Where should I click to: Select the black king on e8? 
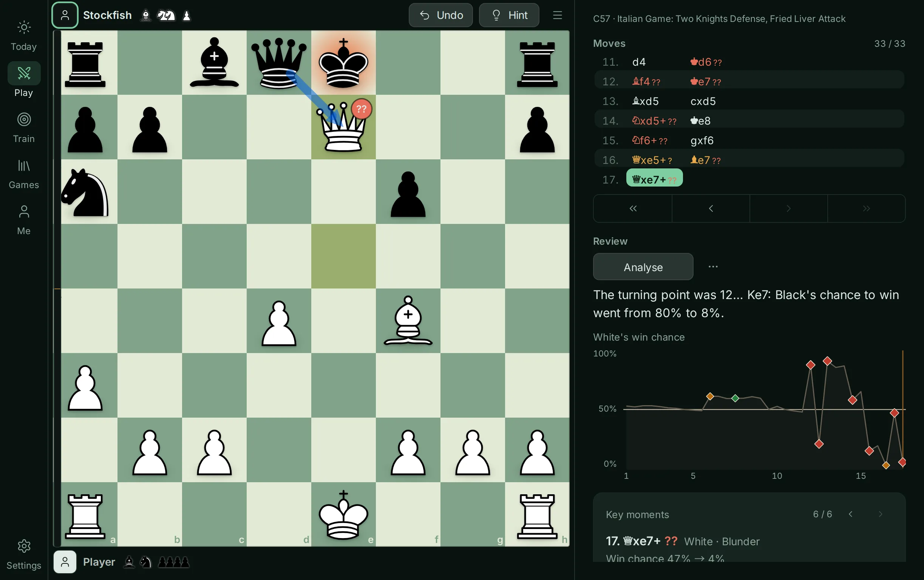tap(343, 63)
